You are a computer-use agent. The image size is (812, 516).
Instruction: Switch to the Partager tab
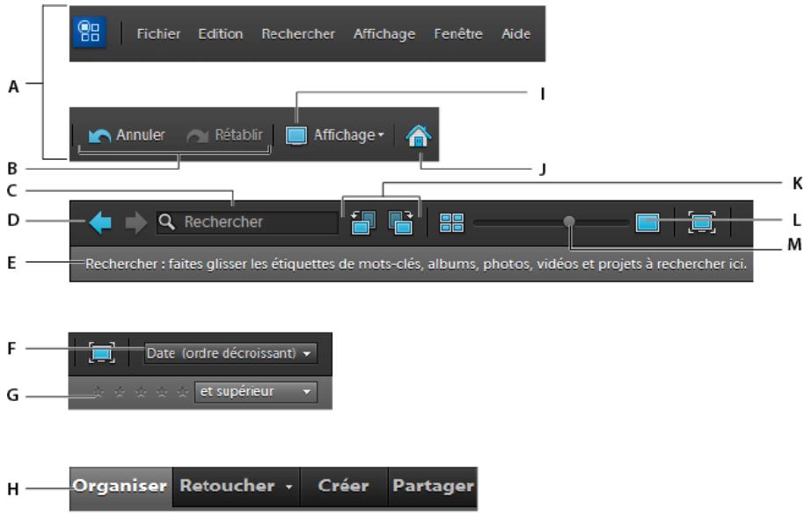pyautogui.click(x=433, y=486)
